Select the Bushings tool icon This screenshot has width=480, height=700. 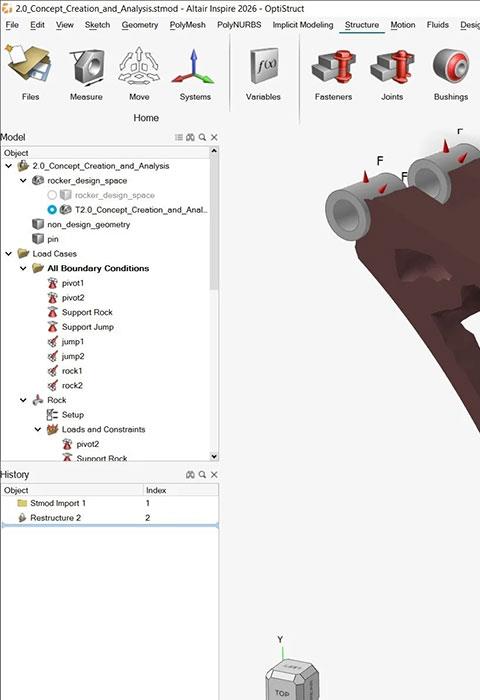451,66
